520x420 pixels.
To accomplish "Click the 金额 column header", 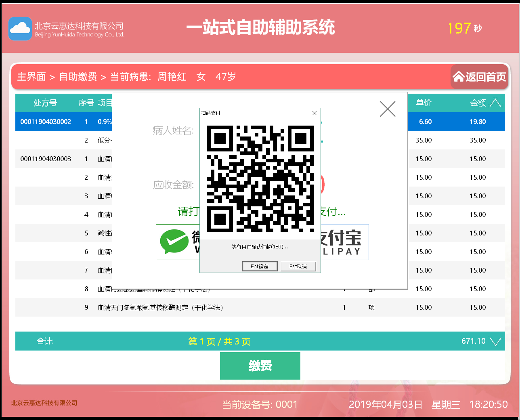I will pos(478,103).
